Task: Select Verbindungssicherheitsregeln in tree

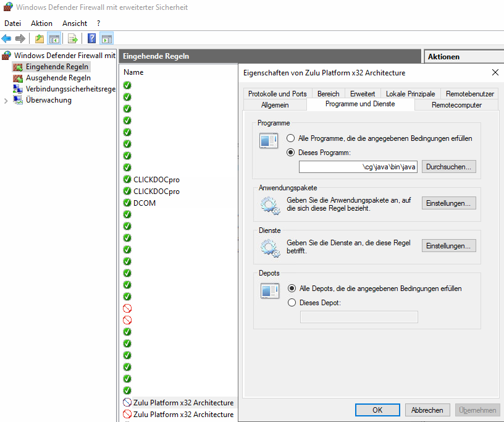Action: pyautogui.click(x=70, y=89)
